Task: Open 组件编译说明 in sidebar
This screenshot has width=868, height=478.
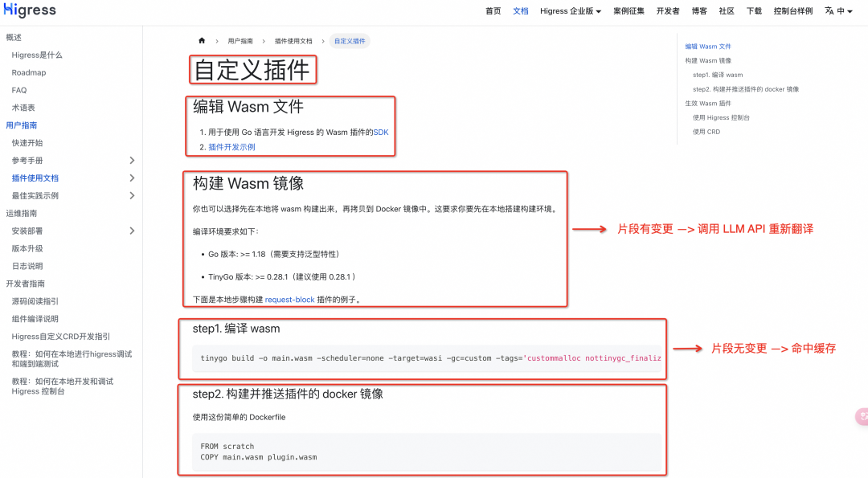Action: (x=35, y=319)
